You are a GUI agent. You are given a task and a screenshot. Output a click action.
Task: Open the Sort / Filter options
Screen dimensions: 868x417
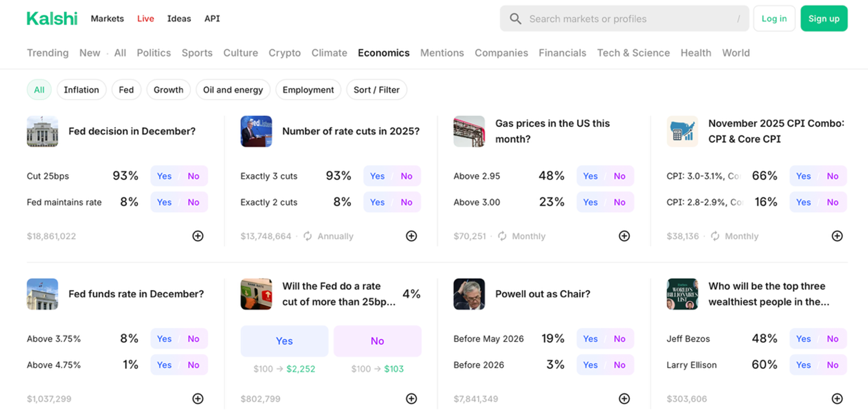click(x=376, y=90)
